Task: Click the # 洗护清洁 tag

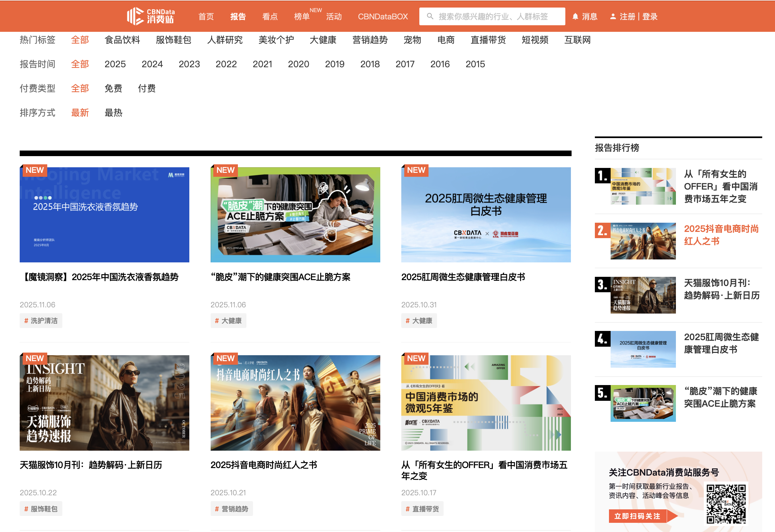Action: click(41, 321)
